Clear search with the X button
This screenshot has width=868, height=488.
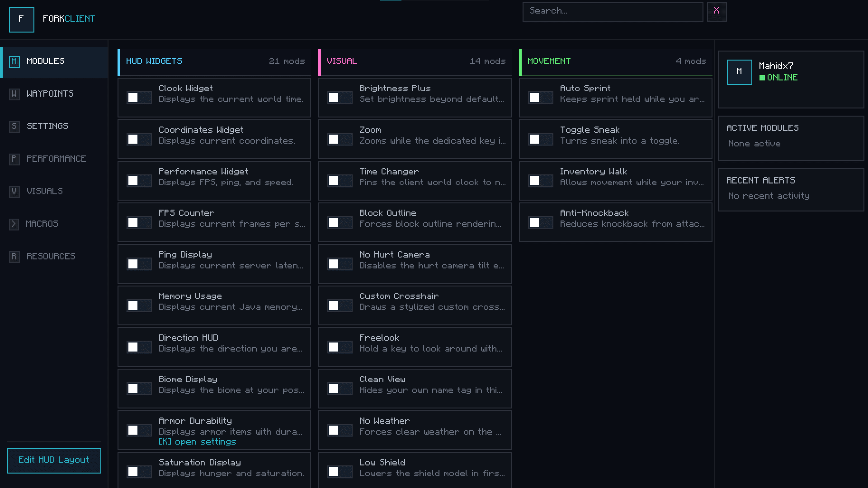pos(717,11)
